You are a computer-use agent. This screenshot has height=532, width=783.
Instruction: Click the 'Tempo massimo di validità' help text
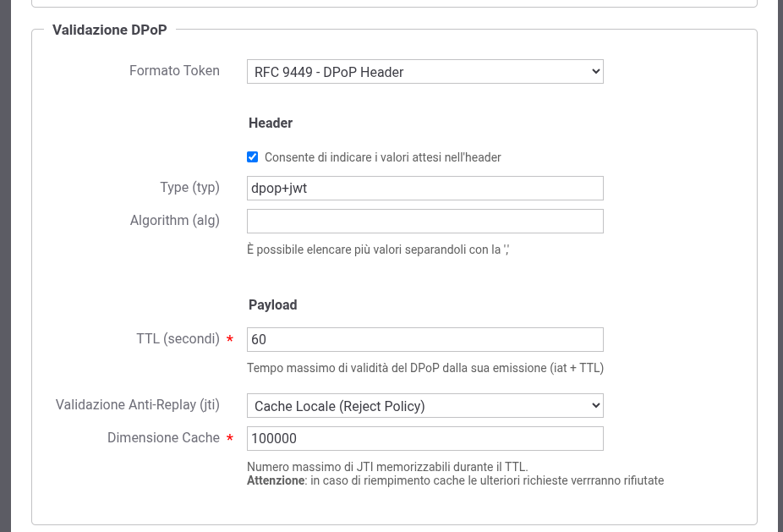(424, 368)
